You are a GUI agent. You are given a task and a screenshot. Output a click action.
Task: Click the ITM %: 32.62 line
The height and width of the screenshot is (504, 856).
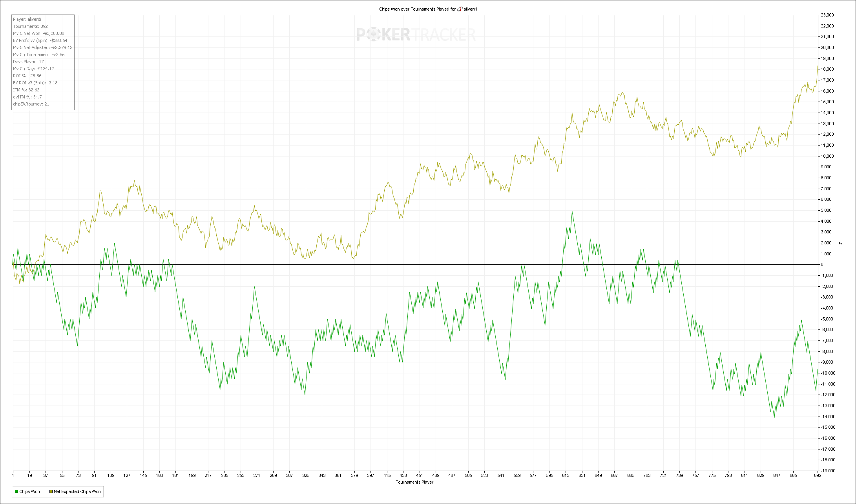(26, 90)
